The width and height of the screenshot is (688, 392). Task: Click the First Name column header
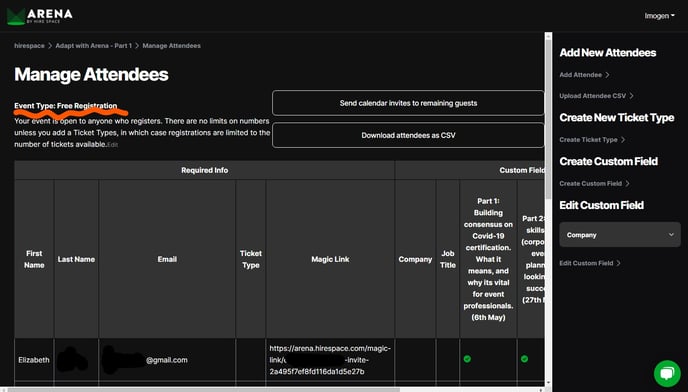pyautogui.click(x=34, y=259)
